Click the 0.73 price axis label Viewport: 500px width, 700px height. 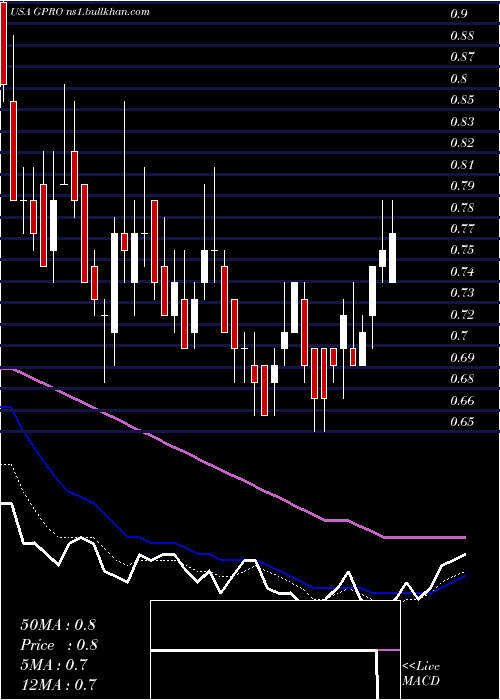coord(462,293)
